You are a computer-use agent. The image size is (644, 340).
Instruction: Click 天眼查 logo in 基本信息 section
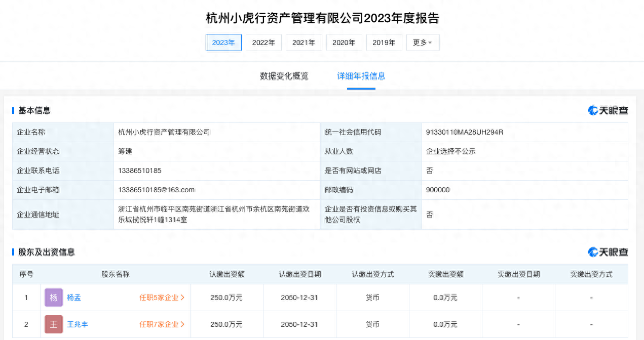point(608,110)
